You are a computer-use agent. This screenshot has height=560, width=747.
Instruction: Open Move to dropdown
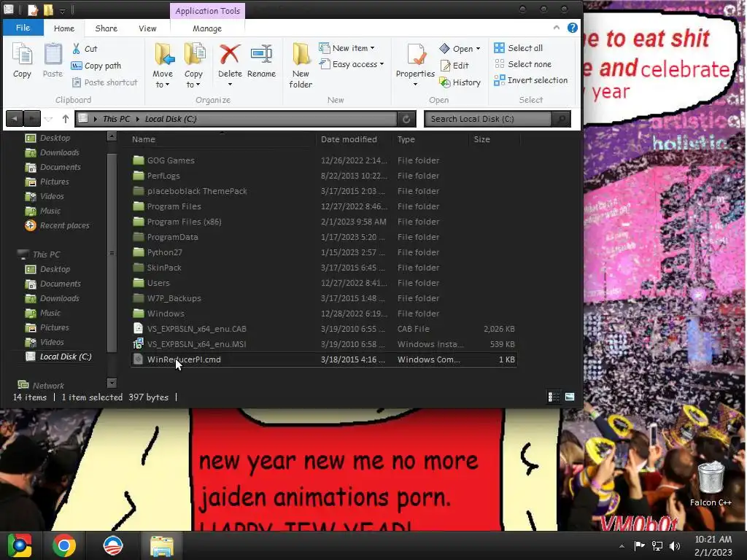(x=163, y=65)
